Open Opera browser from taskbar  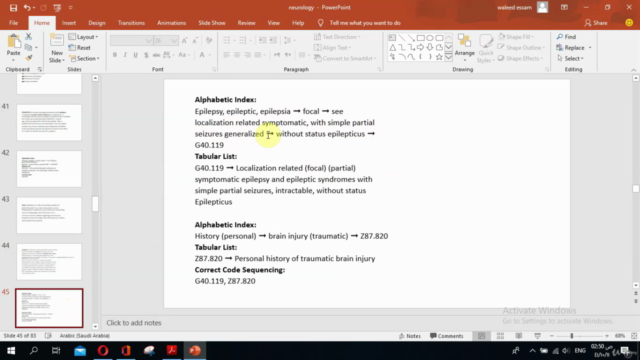pyautogui.click(x=103, y=351)
